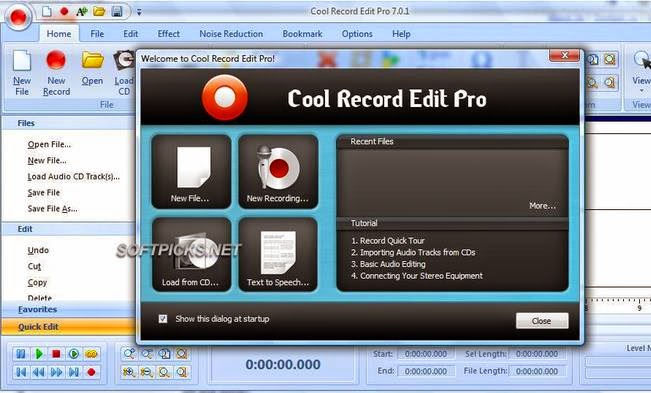This screenshot has height=393, width=651.
Task: Click the zoom full page icon in bottom zoom panel
Action: pos(164,354)
